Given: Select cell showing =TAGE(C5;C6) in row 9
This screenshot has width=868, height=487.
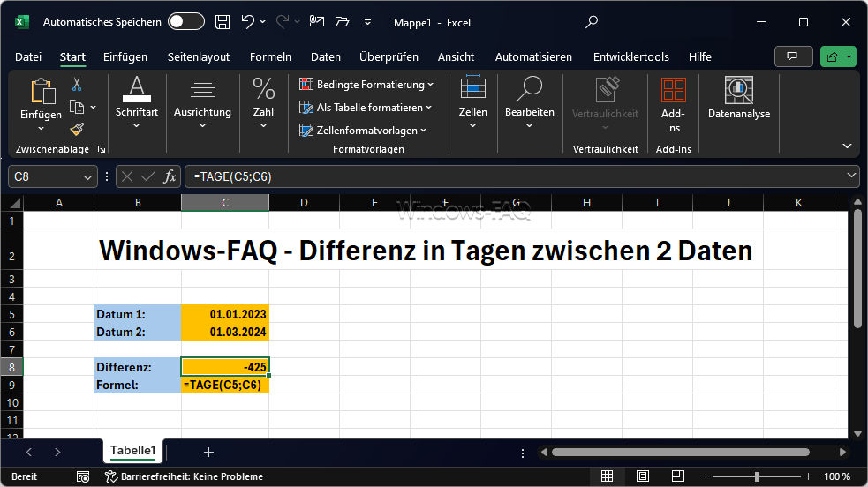Looking at the screenshot, I should click(x=225, y=385).
